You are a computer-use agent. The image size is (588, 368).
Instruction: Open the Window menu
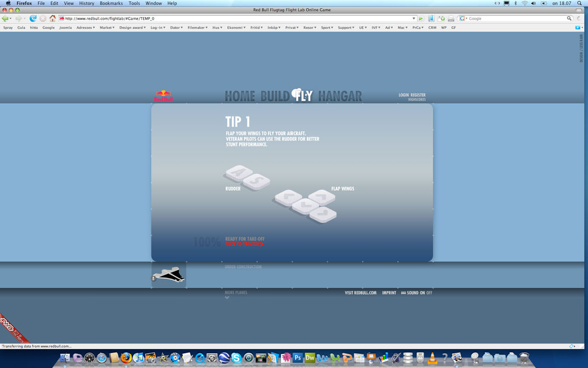pos(154,3)
